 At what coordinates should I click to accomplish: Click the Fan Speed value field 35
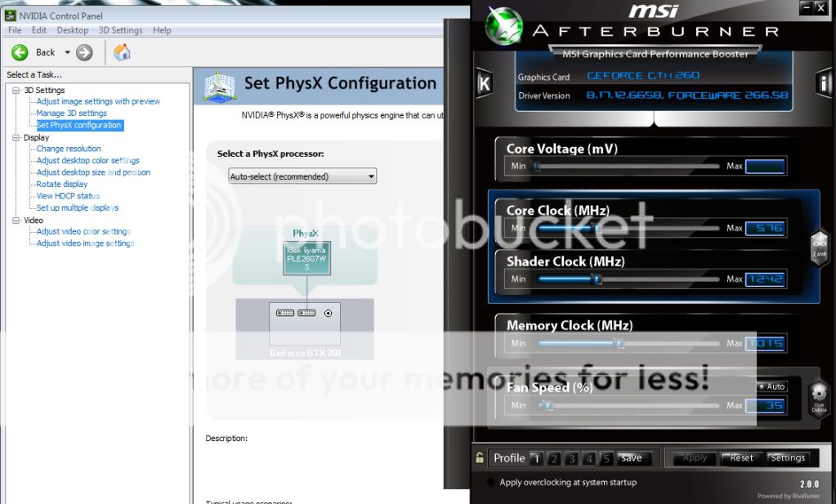click(x=766, y=405)
